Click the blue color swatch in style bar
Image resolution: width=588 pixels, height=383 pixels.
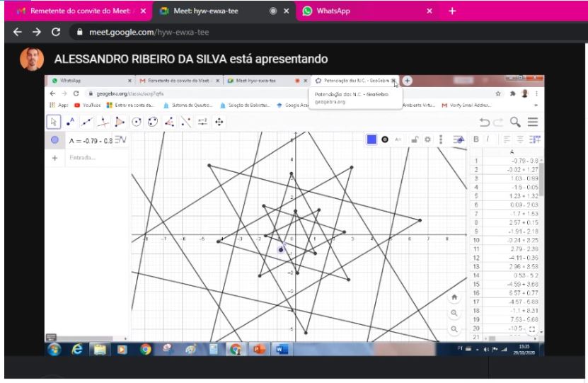[x=371, y=139]
